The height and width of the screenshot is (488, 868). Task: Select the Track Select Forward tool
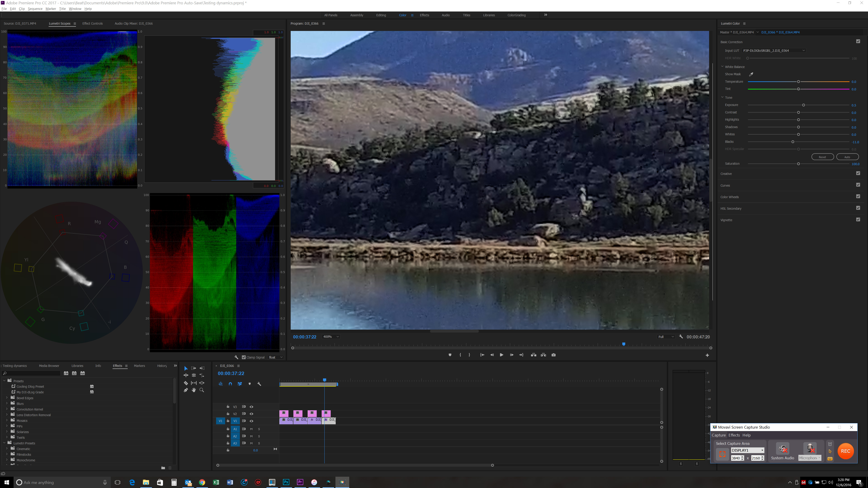pyautogui.click(x=194, y=368)
